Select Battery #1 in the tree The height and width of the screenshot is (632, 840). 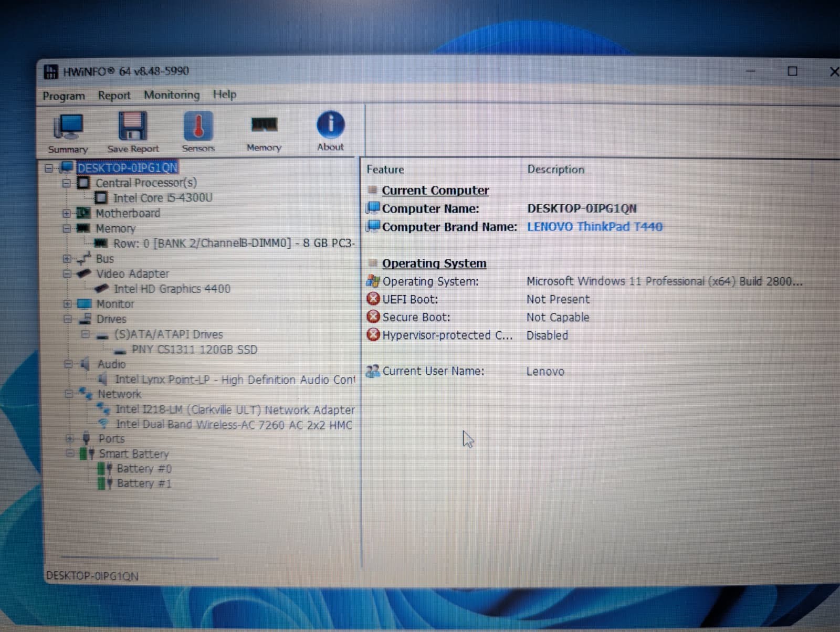pos(144,483)
